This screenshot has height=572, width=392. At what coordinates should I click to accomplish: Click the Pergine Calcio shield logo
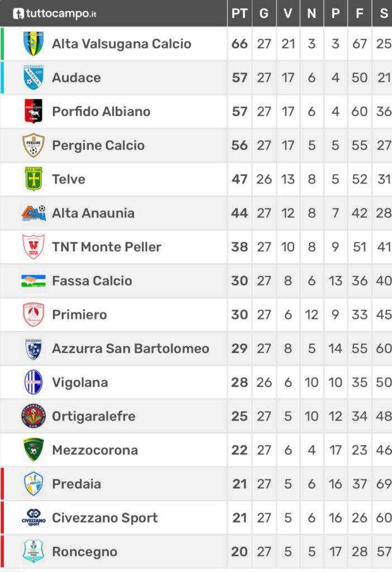coord(33,145)
